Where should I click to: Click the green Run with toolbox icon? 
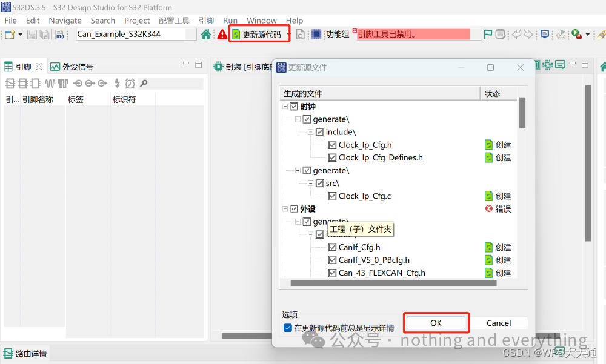tap(577, 35)
